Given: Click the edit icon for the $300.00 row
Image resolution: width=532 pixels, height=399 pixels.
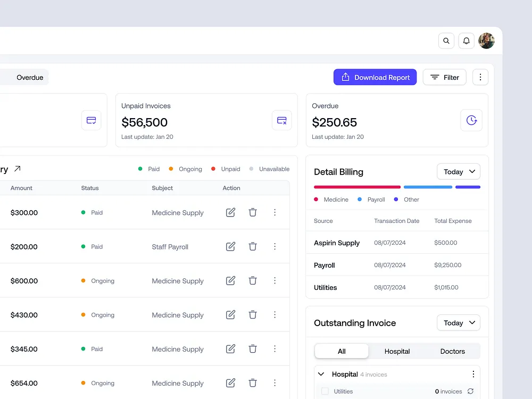Looking at the screenshot, I should (x=230, y=212).
